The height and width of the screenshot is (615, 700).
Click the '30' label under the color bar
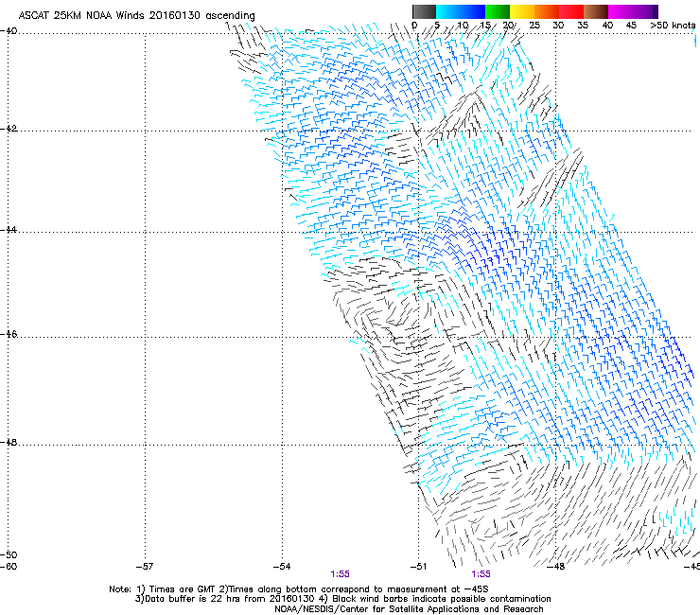(558, 26)
